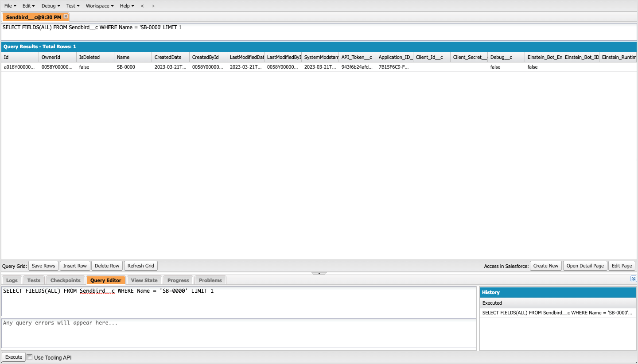638x364 pixels.
Task: Click the Save Rows button
Action: point(43,266)
